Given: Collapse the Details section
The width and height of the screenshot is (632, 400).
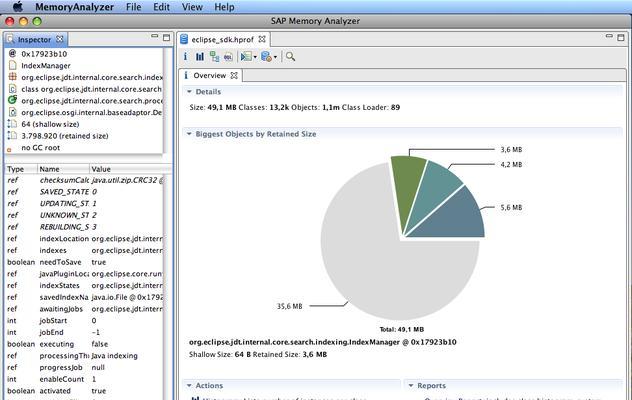Looking at the screenshot, I should point(189,92).
